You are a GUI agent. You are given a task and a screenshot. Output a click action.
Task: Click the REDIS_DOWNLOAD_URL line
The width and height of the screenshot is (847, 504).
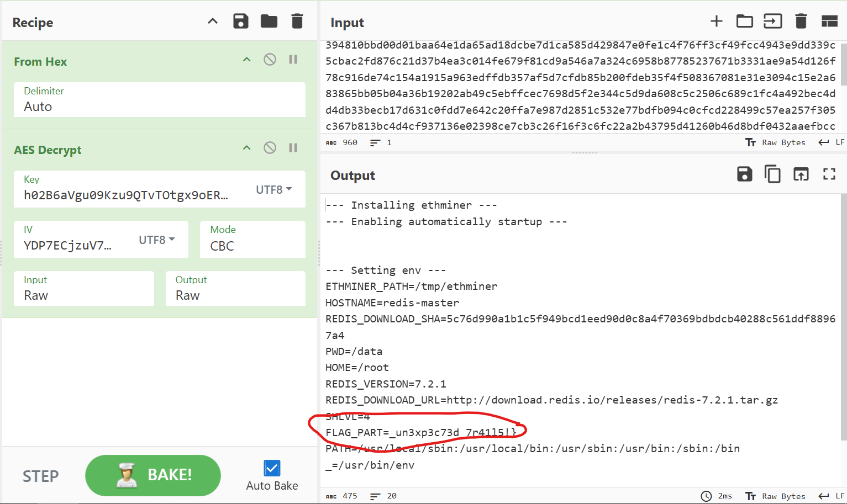pyautogui.click(x=551, y=400)
